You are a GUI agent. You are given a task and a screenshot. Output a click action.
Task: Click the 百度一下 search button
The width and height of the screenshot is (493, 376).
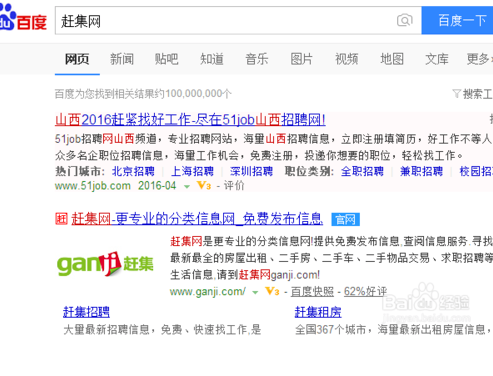coord(457,20)
